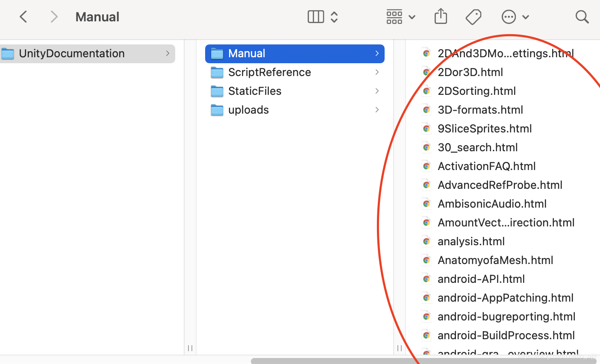
Task: Select the ActivationFAQ.html file
Action: [487, 166]
